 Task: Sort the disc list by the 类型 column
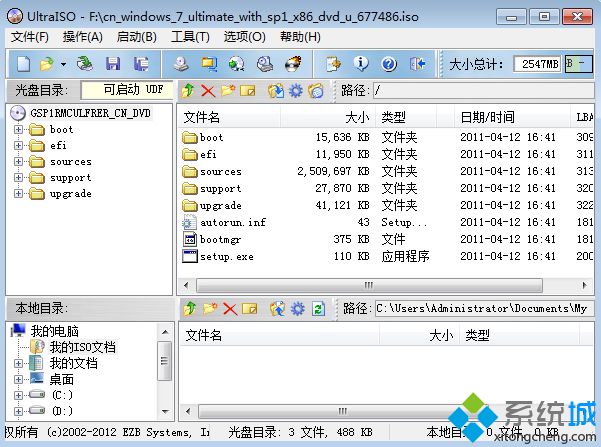[406, 117]
